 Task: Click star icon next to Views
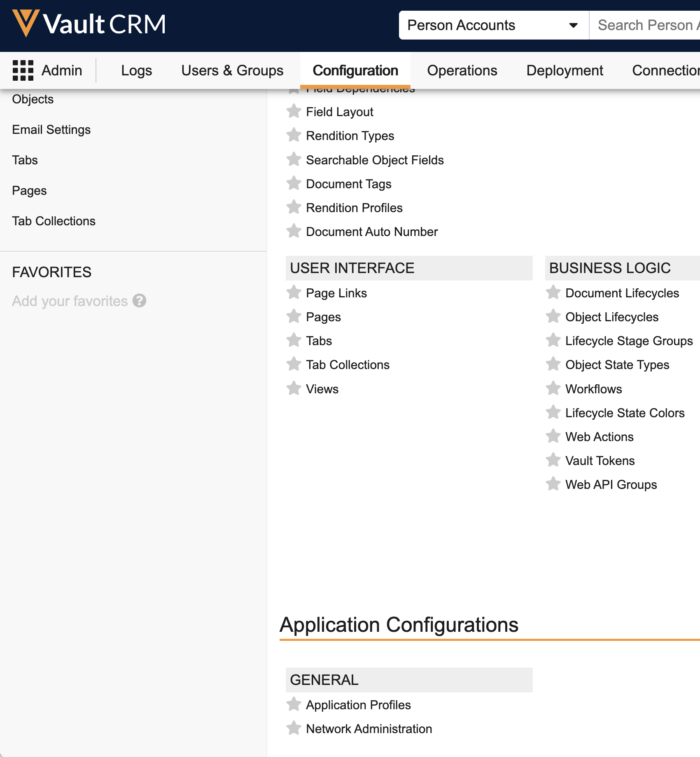294,388
